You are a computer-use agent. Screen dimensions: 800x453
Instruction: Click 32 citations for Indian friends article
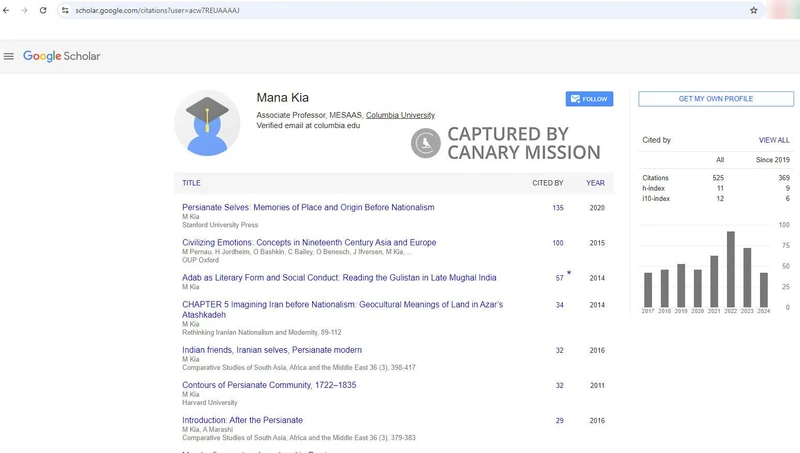click(x=559, y=351)
